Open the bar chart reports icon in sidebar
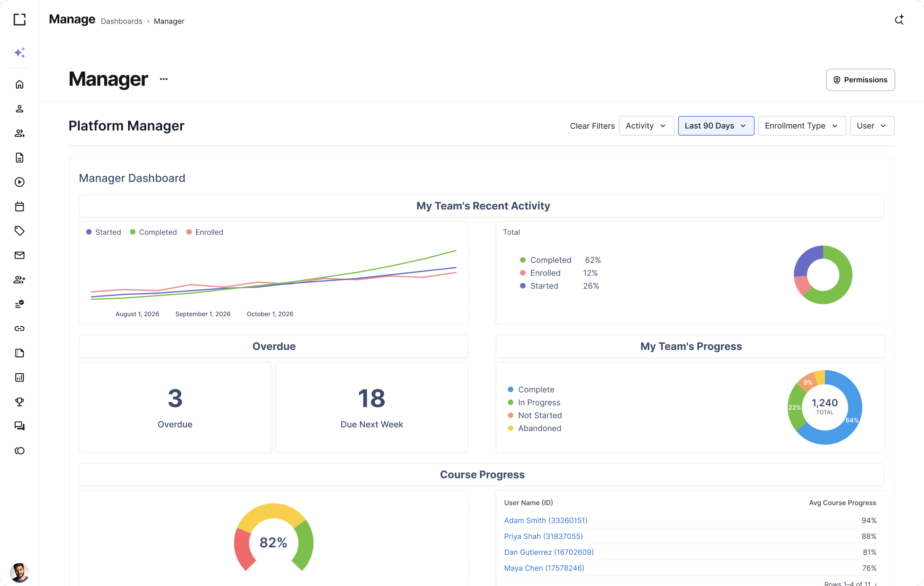This screenshot has height=586, width=924. [x=19, y=377]
